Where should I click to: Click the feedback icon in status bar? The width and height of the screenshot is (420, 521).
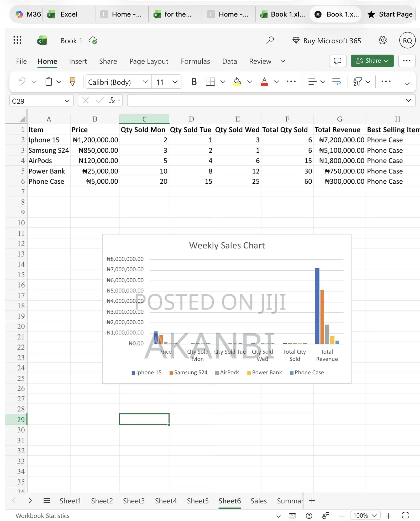[x=326, y=516]
